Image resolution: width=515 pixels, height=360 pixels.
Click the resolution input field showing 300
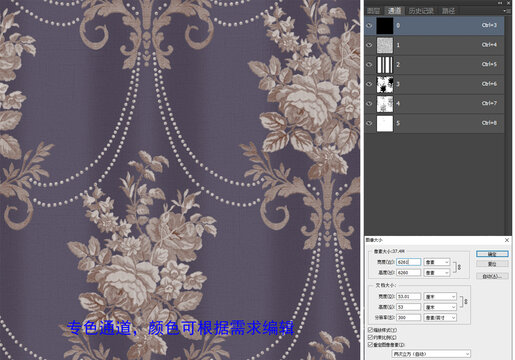[x=408, y=318]
